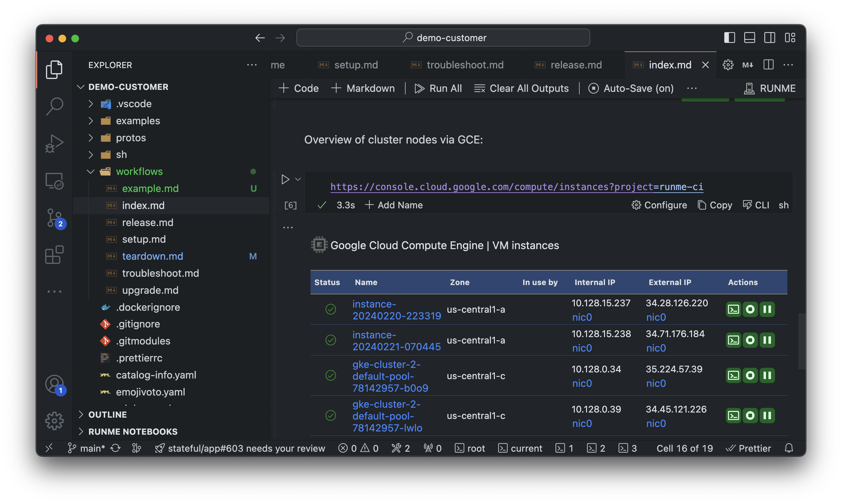Toggle bottom panel layout icon
The width and height of the screenshot is (842, 504).
(749, 38)
